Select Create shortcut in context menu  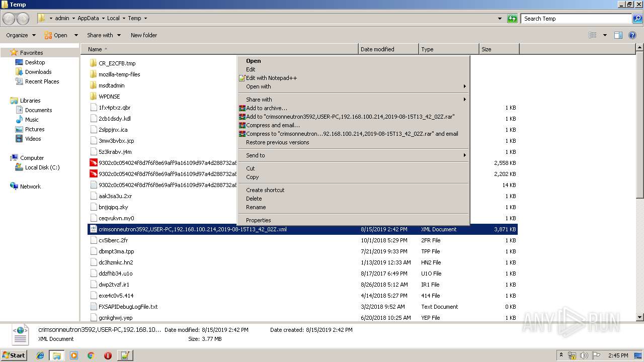353,190
